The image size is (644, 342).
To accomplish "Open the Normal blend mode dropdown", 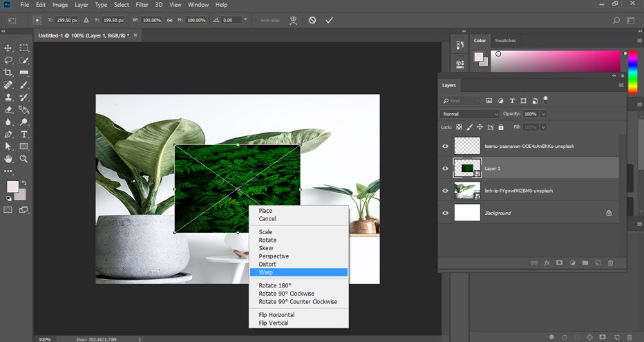I will [470, 114].
